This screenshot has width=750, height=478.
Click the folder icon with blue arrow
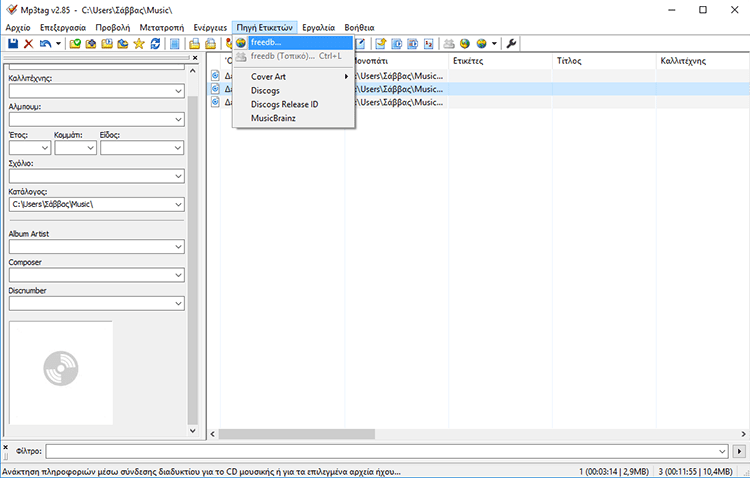tap(122, 44)
